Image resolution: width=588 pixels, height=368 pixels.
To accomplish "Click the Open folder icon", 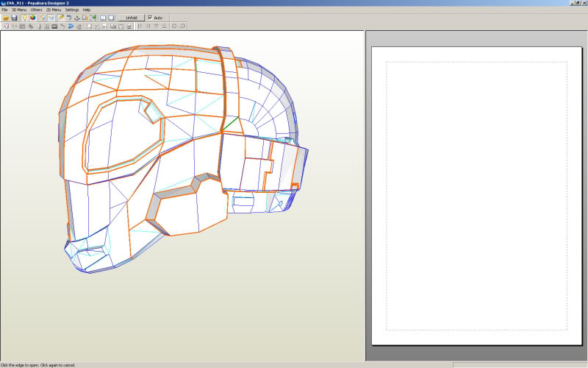I will click(6, 18).
